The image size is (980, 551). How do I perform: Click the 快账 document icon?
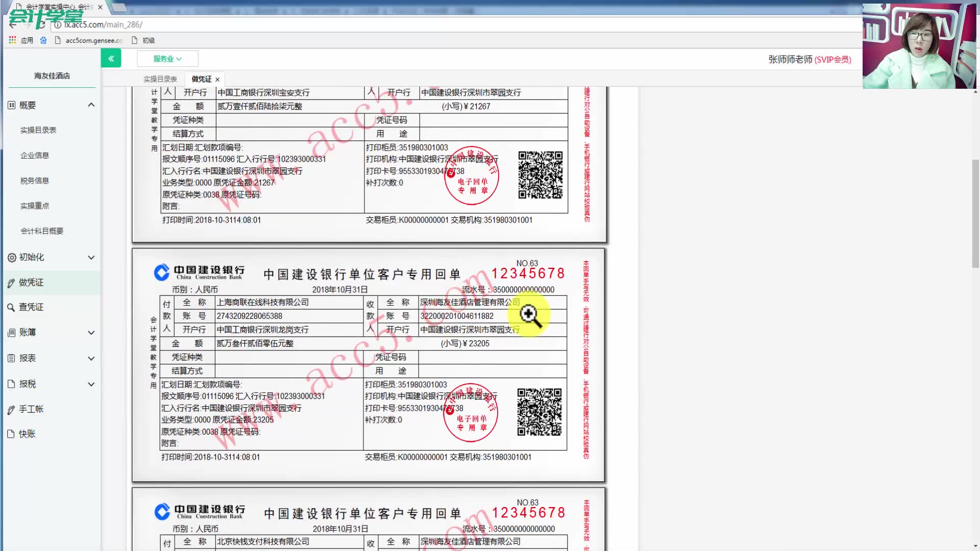click(11, 434)
